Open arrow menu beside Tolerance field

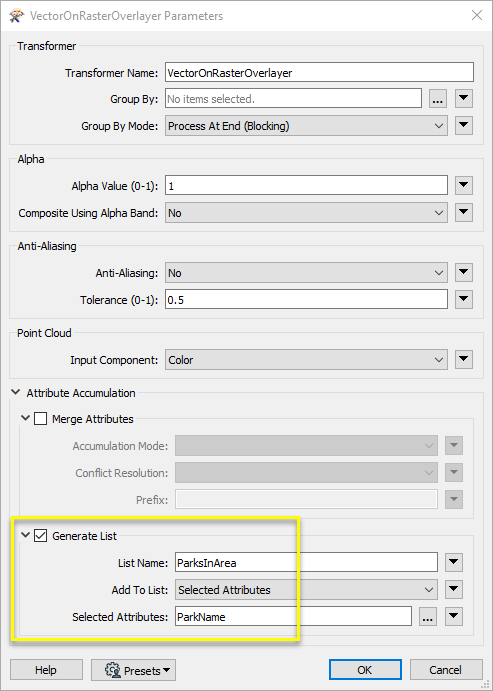[x=464, y=300]
